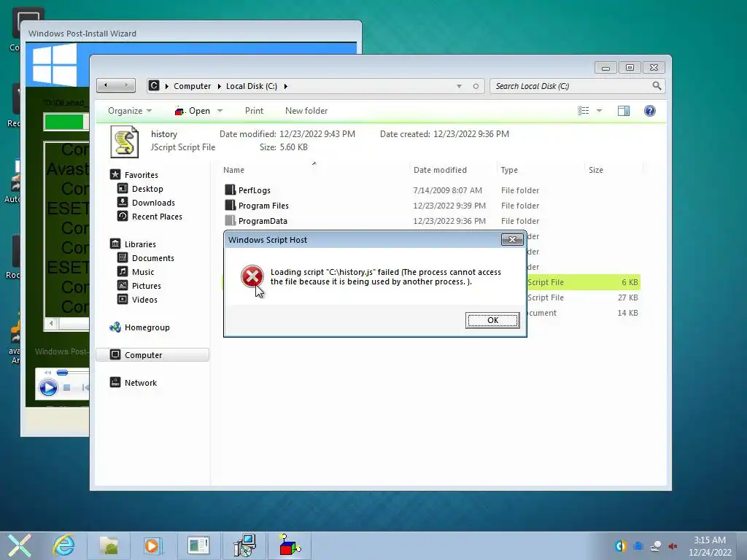Click Local Disk (C:) in the breadcrumb

coord(251,86)
